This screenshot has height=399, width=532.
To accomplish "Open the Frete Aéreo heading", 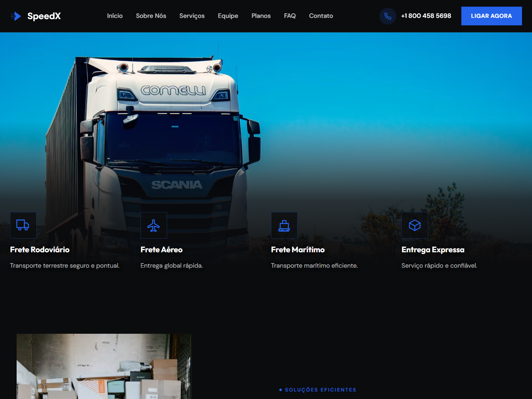I will tap(162, 249).
